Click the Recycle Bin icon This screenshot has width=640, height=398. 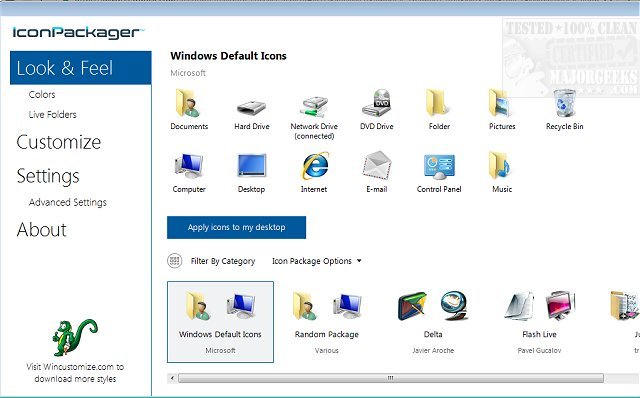click(x=564, y=103)
